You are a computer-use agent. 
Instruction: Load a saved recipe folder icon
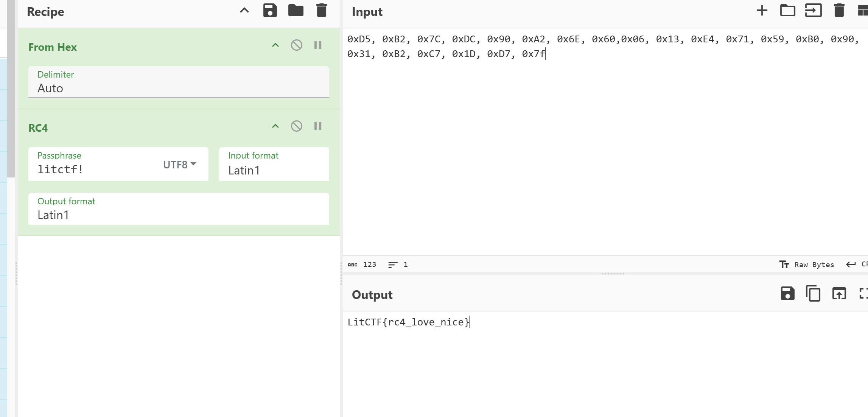tap(296, 11)
